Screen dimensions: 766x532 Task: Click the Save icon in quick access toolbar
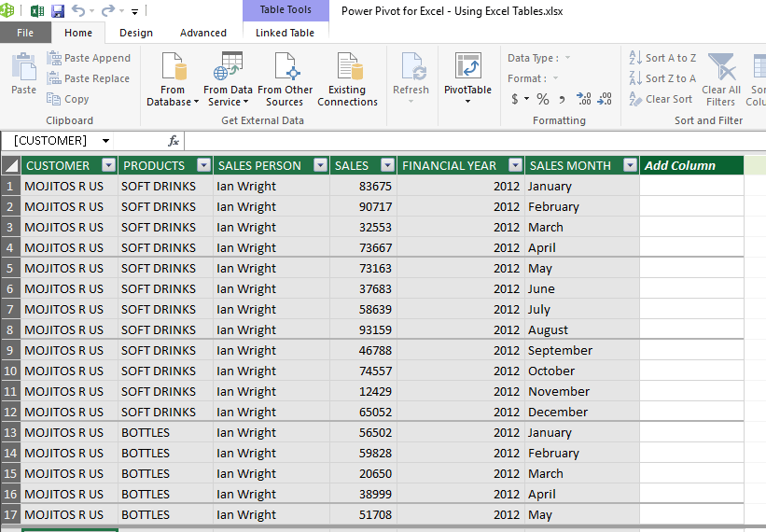click(x=58, y=11)
